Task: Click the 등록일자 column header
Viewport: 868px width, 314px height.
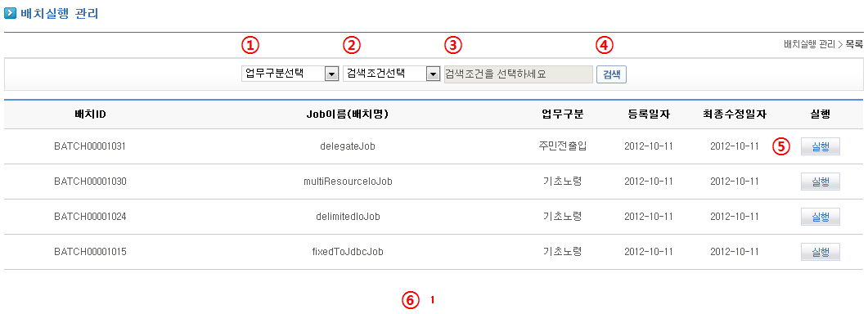Action: click(649, 114)
